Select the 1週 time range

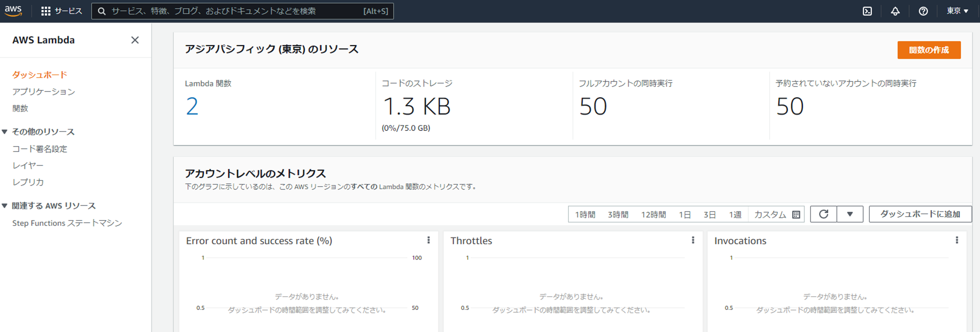click(x=735, y=215)
